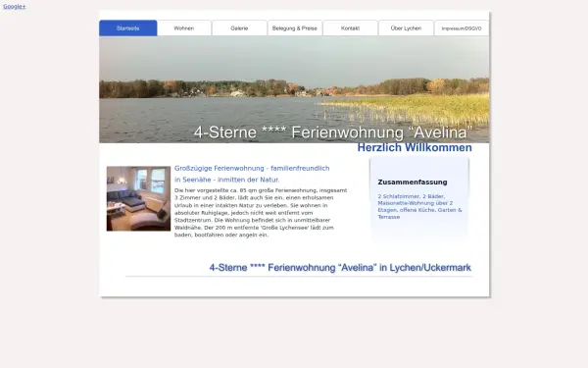The image size is (588, 368).
Task: Click the living room photo thumbnail
Action: [x=138, y=198]
